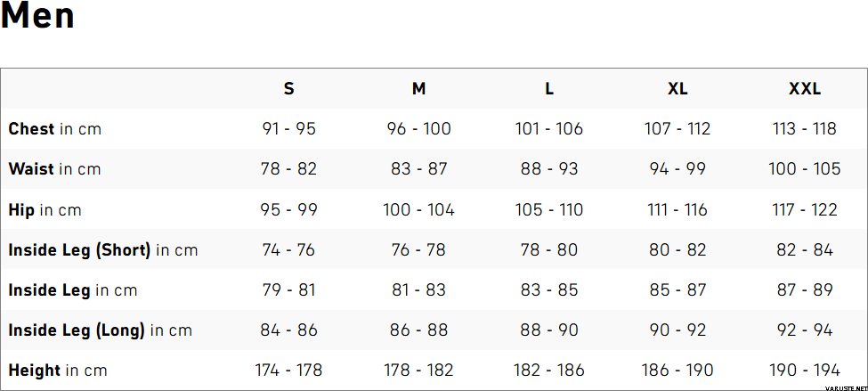Select the Height in cm row label
This screenshot has height=391, width=868.
click(58, 371)
